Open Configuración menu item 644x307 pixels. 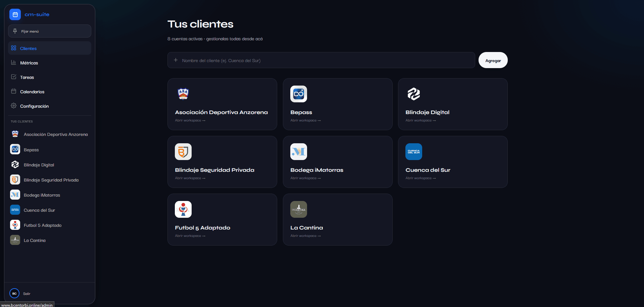coord(50,106)
